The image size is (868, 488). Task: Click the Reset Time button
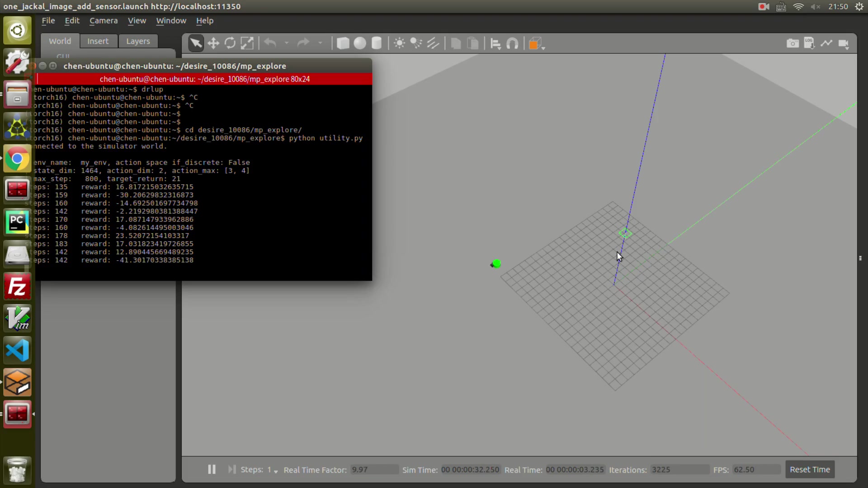click(x=810, y=469)
